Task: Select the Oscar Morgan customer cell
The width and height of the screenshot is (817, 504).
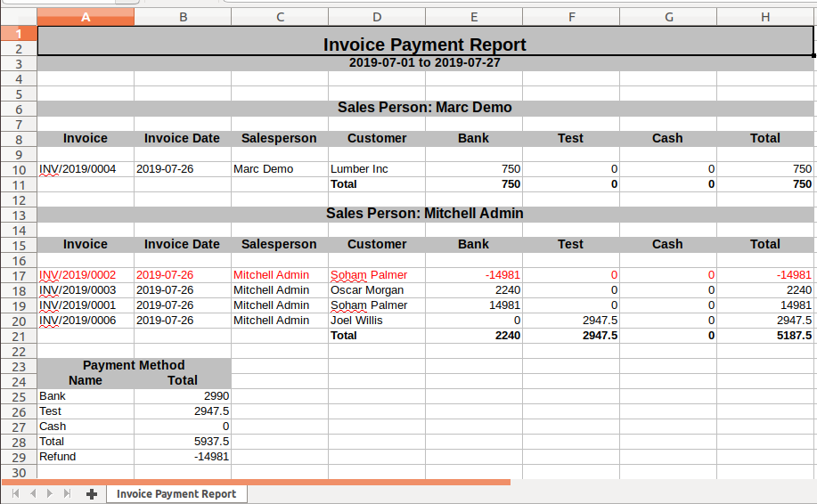Action: tap(377, 290)
